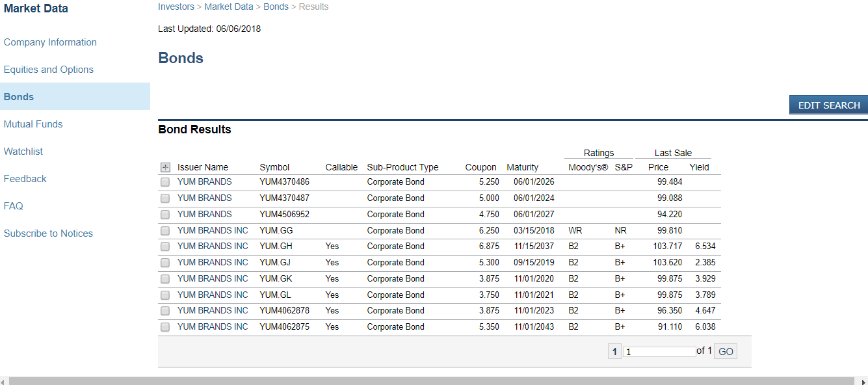The height and width of the screenshot is (385, 868).
Task: Open the YUM4506952 symbol link
Action: click(x=284, y=214)
